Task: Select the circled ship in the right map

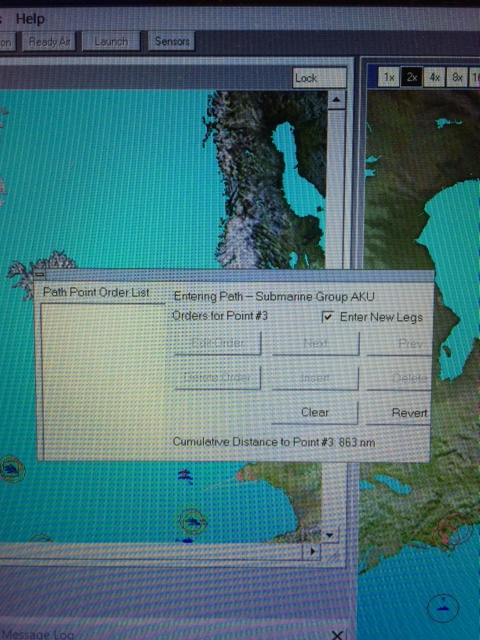Action: pos(442,607)
